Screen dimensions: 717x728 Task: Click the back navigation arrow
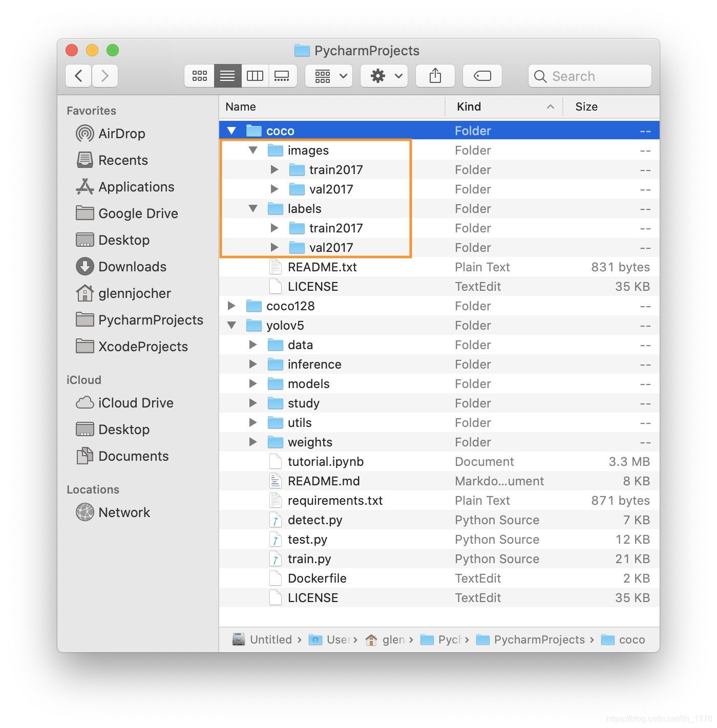pos(78,76)
